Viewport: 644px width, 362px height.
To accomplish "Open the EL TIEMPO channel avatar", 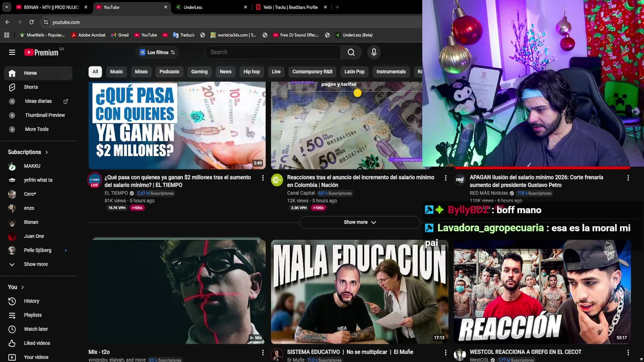I will [x=95, y=180].
